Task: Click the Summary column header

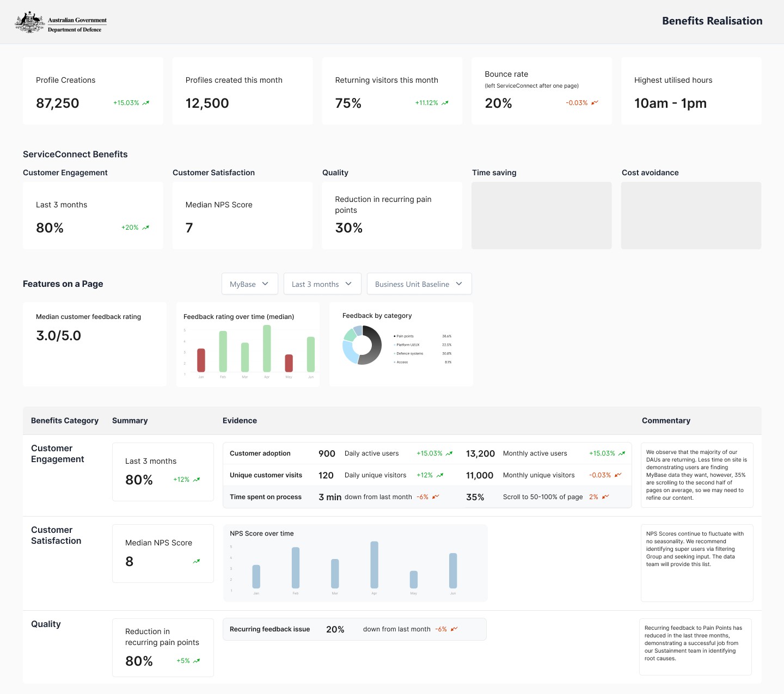Action: tap(130, 421)
